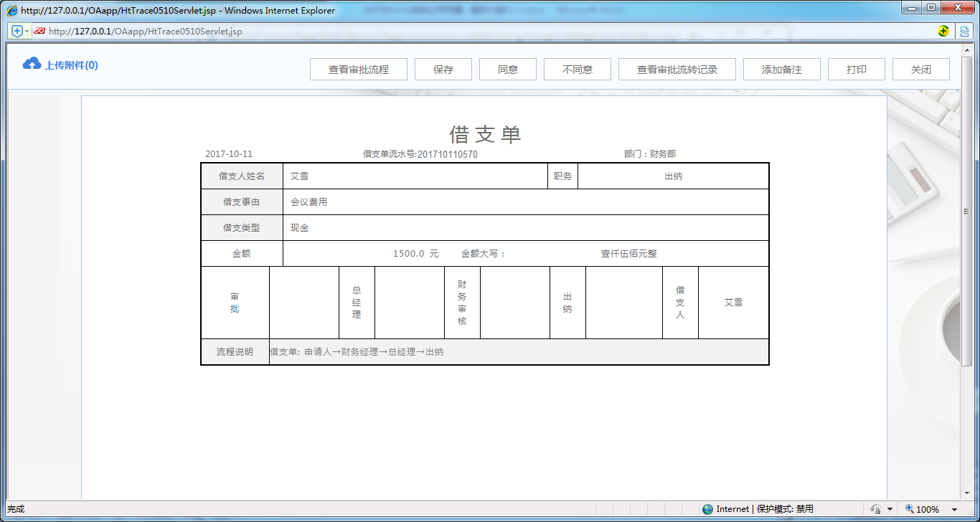
Task: Click 打印 to print the form
Action: (856, 69)
